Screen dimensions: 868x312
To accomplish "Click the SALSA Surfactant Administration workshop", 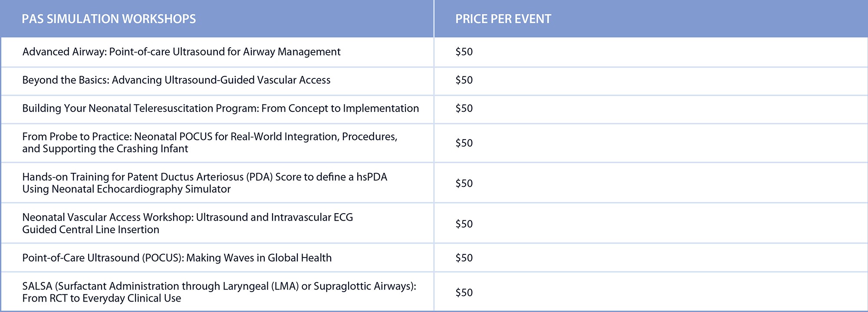I will 219,286.
